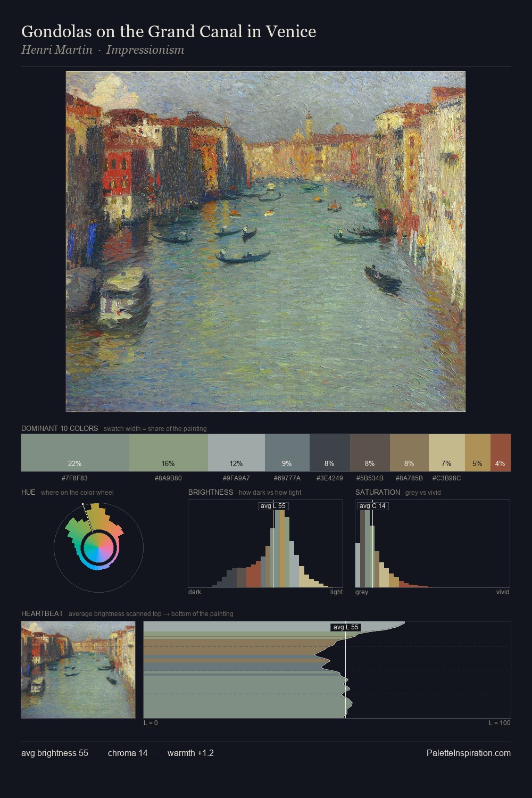Viewport: 532px width, 798px height.
Task: Click the 'vivid' axis label
Action: [503, 592]
